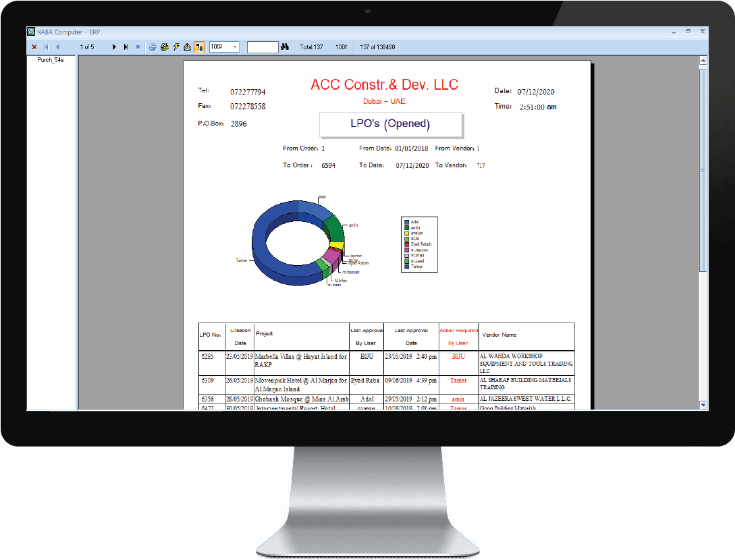Click the 'ACC Constr.& Dev. LLC' heading
This screenshot has width=735, height=560.
(x=385, y=84)
